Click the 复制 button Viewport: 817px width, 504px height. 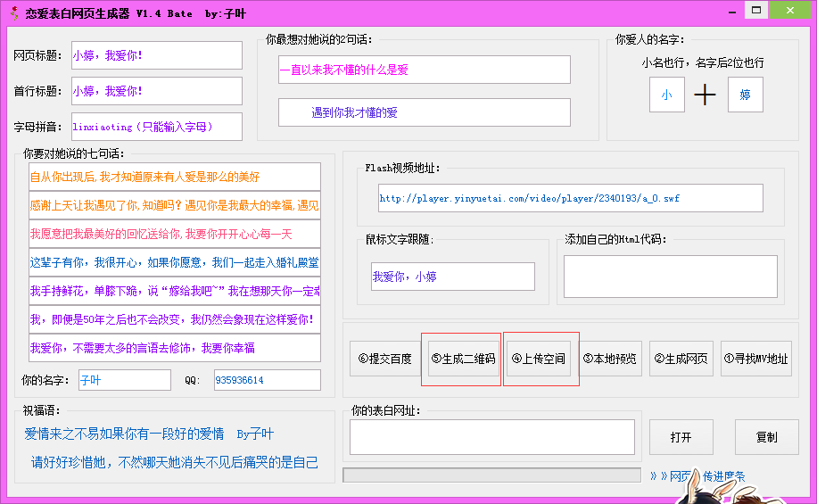tap(766, 437)
